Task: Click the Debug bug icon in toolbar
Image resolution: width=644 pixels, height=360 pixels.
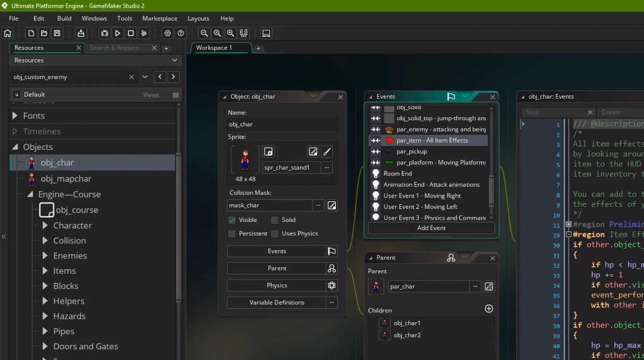Action: tap(104, 34)
